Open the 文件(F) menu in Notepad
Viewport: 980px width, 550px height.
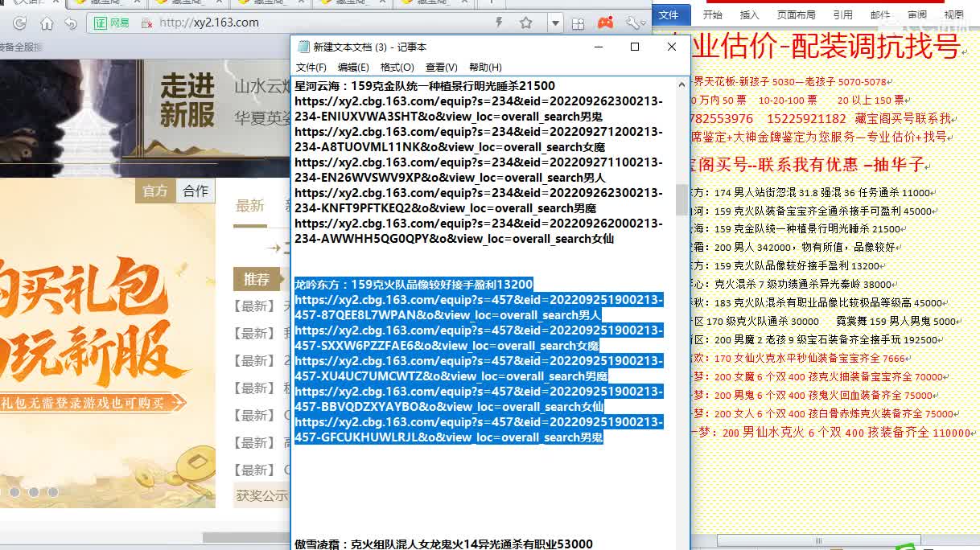[x=311, y=68]
